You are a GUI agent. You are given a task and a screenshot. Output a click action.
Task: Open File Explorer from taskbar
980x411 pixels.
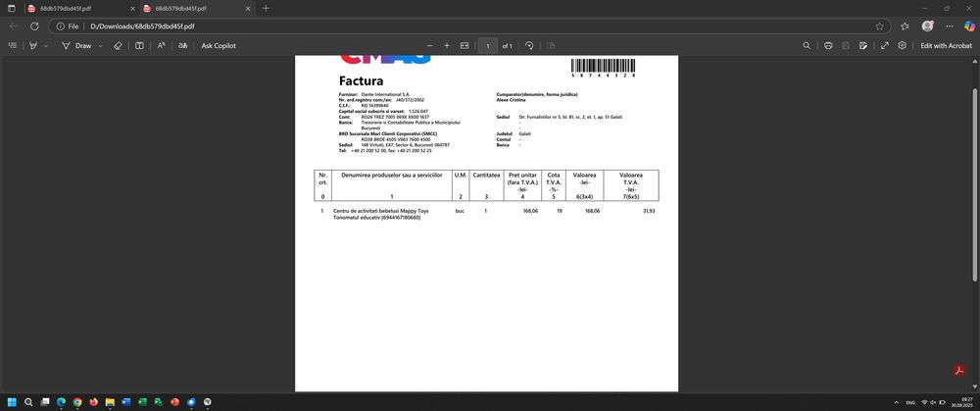tap(110, 401)
